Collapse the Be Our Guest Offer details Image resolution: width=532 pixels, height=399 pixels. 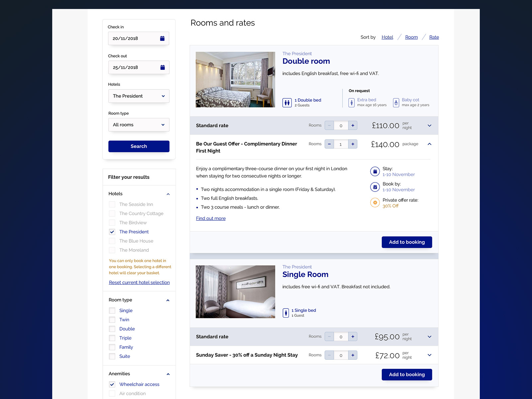(429, 144)
